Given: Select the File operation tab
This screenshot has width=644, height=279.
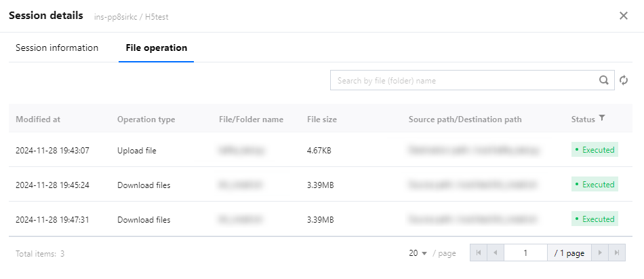Looking at the screenshot, I should (156, 48).
